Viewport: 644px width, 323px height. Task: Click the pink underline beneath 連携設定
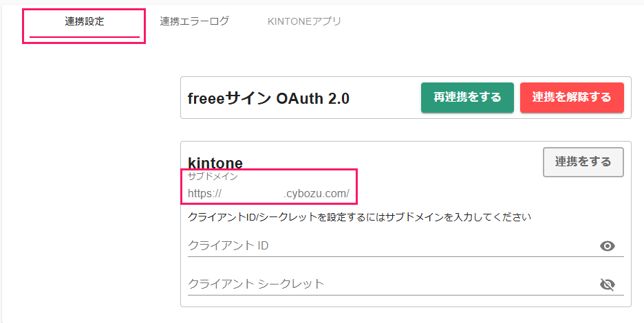click(x=84, y=37)
